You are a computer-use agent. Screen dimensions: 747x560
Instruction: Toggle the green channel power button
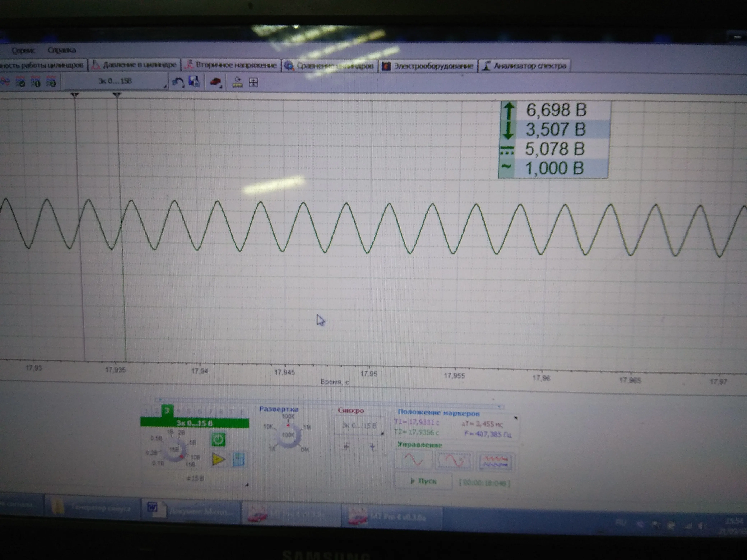coord(218,440)
